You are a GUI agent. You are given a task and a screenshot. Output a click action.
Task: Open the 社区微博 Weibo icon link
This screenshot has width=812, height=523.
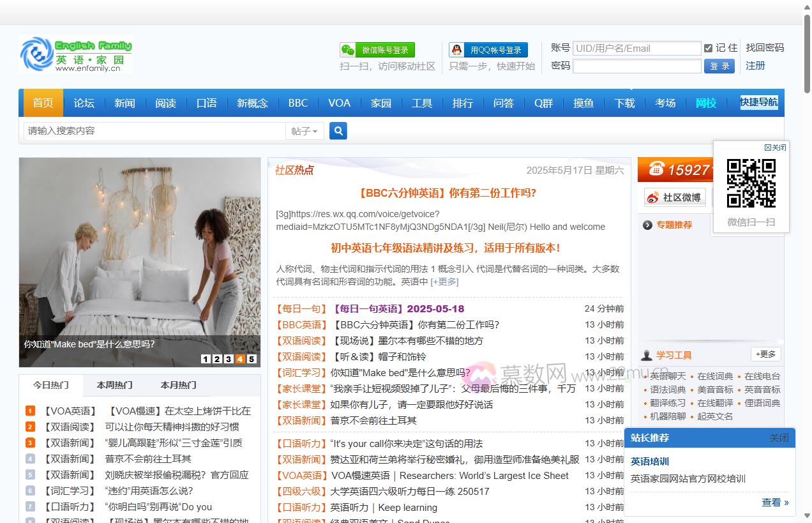(x=674, y=197)
